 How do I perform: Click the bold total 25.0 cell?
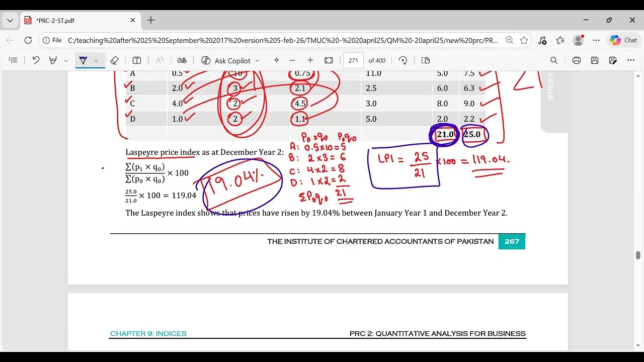coord(472,134)
